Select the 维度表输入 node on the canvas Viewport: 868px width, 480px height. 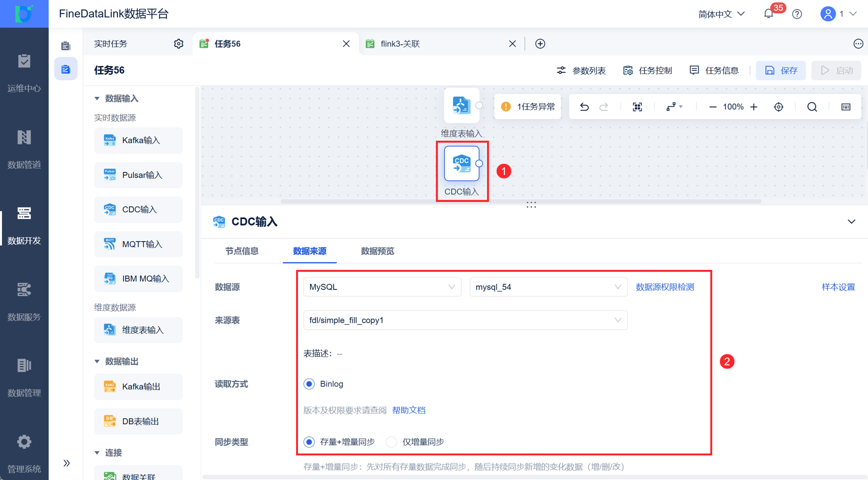(461, 105)
